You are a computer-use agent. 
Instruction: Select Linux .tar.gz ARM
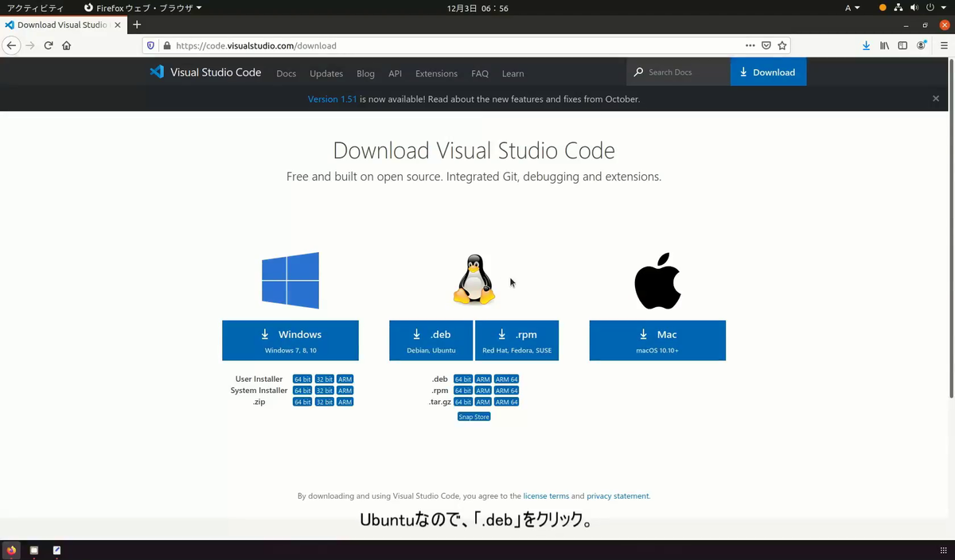483,402
